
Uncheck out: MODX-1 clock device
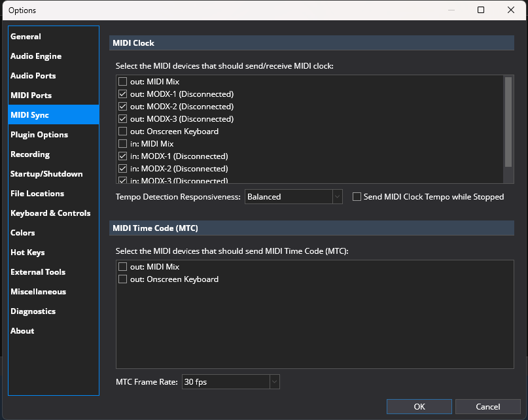(x=122, y=94)
